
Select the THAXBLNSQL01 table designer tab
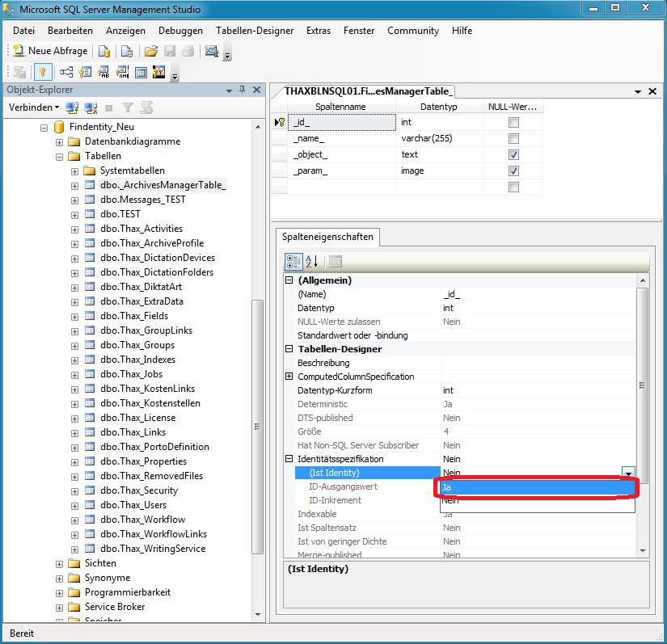click(x=369, y=91)
